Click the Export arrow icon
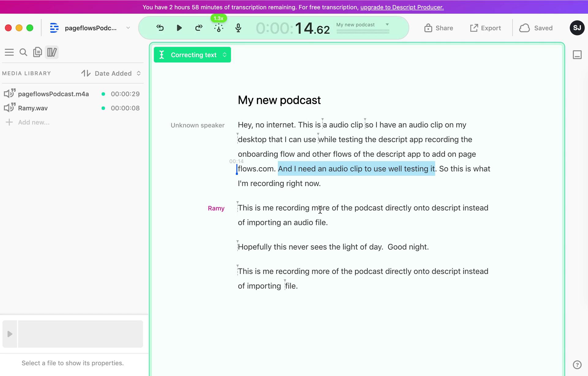The width and height of the screenshot is (588, 376). coord(474,28)
